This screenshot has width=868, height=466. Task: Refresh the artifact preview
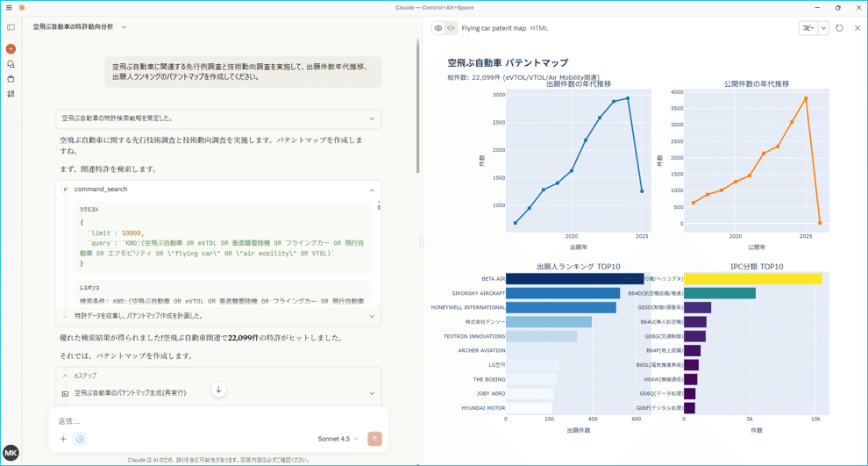point(840,28)
